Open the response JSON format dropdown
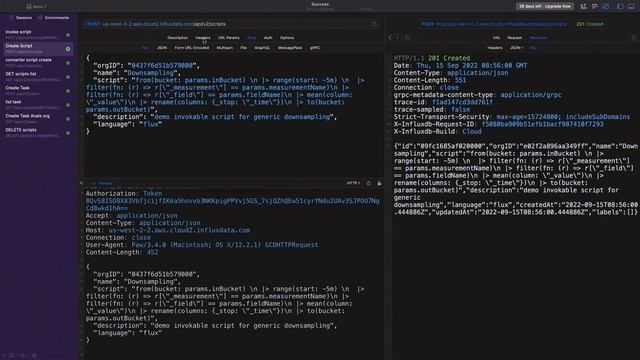 (x=516, y=48)
